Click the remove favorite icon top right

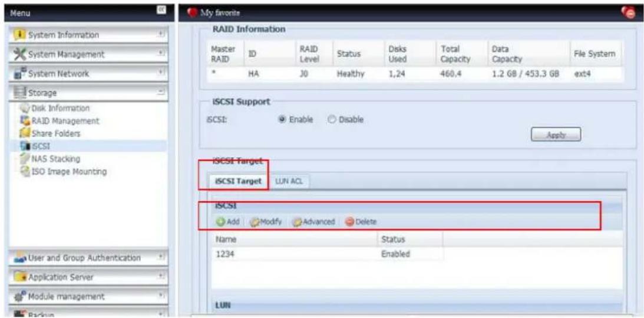click(x=629, y=13)
